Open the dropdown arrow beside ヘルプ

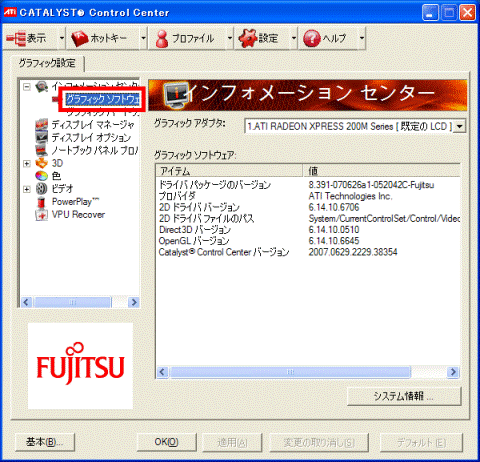tap(362, 38)
